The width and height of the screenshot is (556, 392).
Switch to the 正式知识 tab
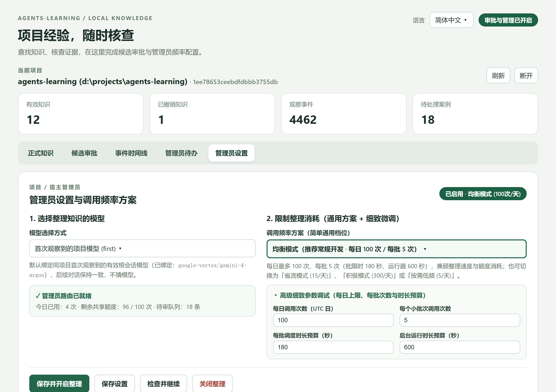click(x=41, y=153)
